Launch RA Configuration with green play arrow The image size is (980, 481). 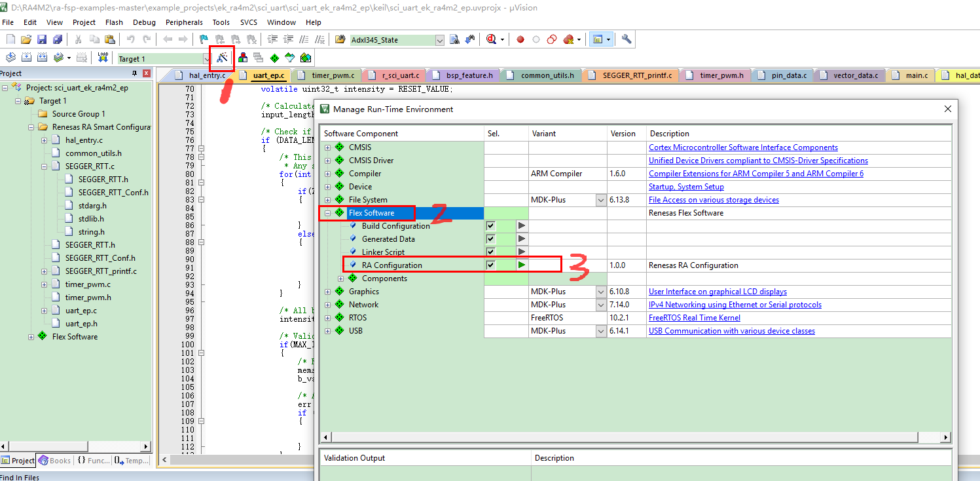pyautogui.click(x=522, y=265)
